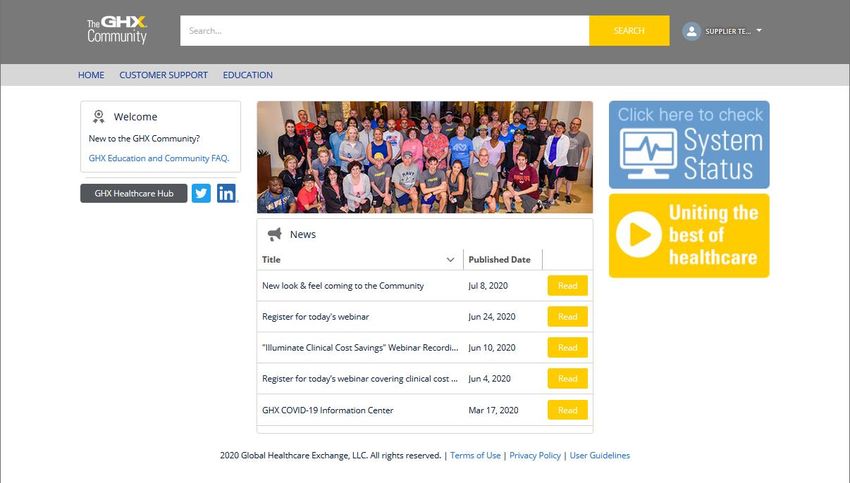The width and height of the screenshot is (850, 483).
Task: Read GHX COVID-19 Information Center item
Action: tap(568, 410)
